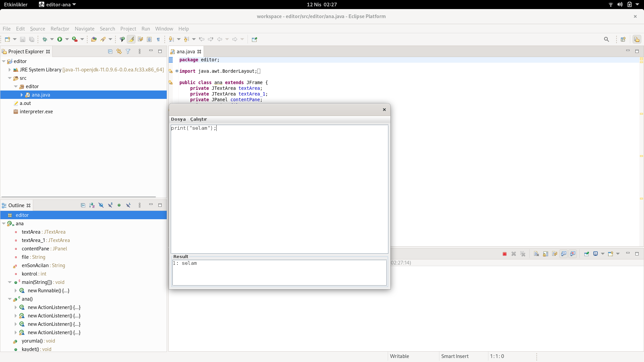644x362 pixels.
Task: Toggle Show Whitespace Characters pilcrow icon
Action: tap(158, 39)
